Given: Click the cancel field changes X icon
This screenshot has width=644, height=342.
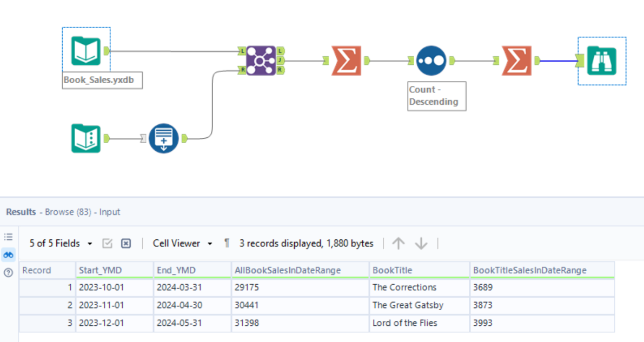Looking at the screenshot, I should pos(125,244).
